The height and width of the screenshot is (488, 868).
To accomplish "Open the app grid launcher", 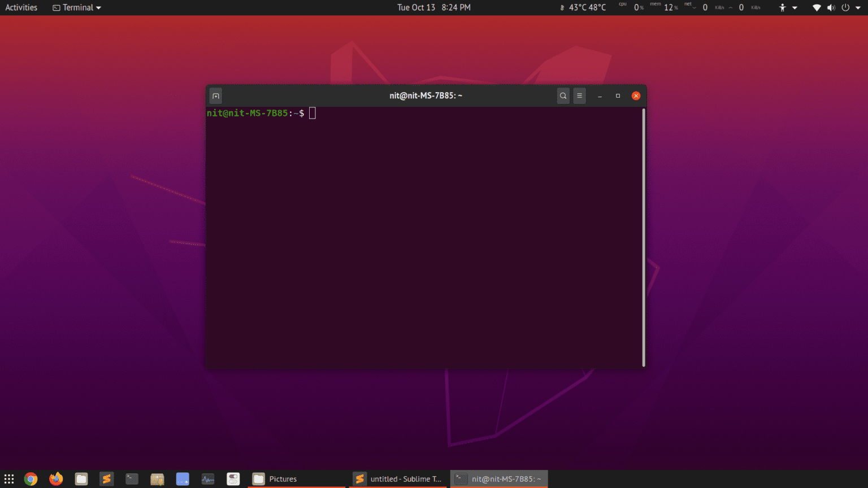I will (8, 478).
